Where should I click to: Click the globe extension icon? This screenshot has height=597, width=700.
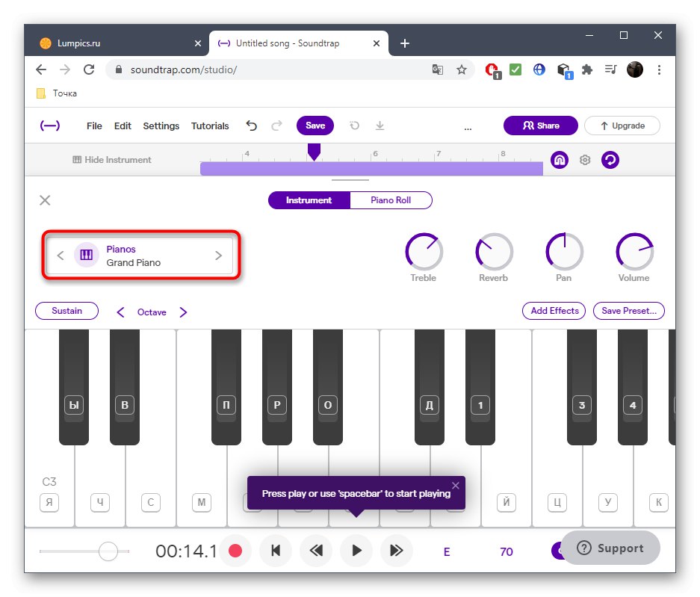[x=539, y=69]
